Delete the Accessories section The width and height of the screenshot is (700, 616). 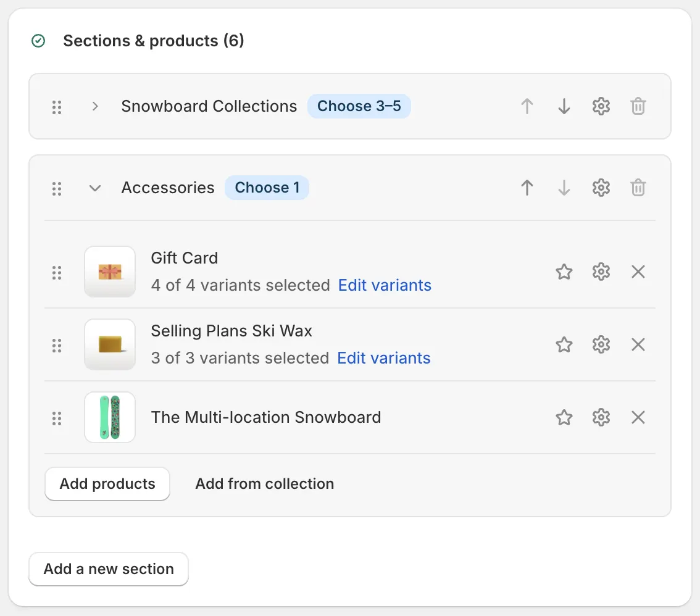pyautogui.click(x=638, y=188)
